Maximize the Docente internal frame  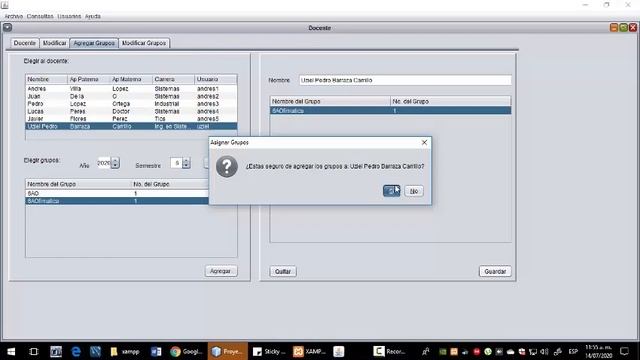(x=623, y=27)
